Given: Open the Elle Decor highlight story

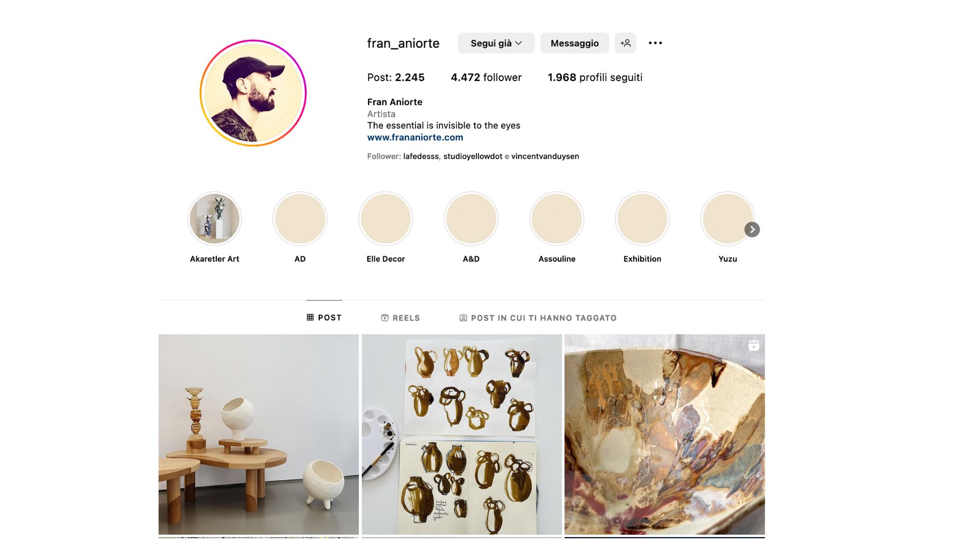Looking at the screenshot, I should (385, 219).
